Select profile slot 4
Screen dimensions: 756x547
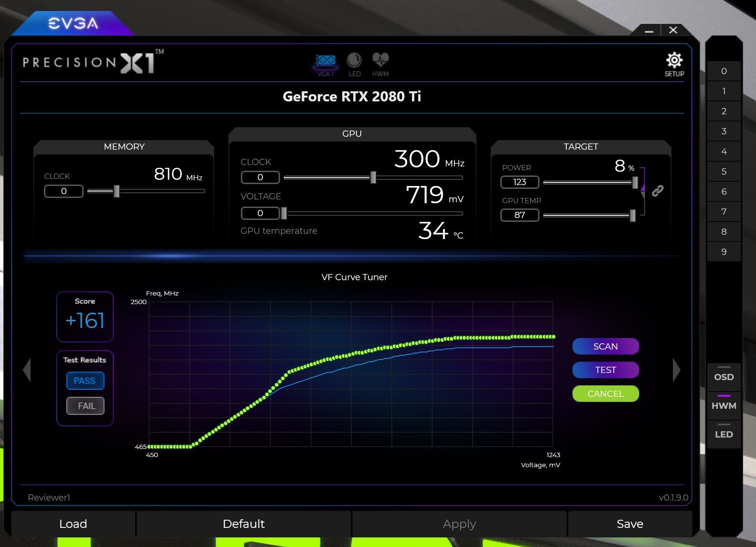(724, 151)
